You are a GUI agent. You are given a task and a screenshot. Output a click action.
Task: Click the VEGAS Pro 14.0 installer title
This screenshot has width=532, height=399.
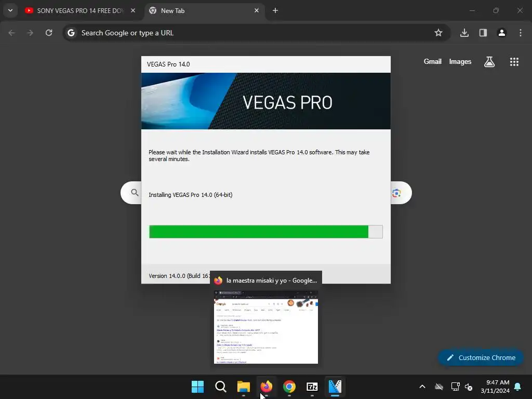click(x=168, y=64)
